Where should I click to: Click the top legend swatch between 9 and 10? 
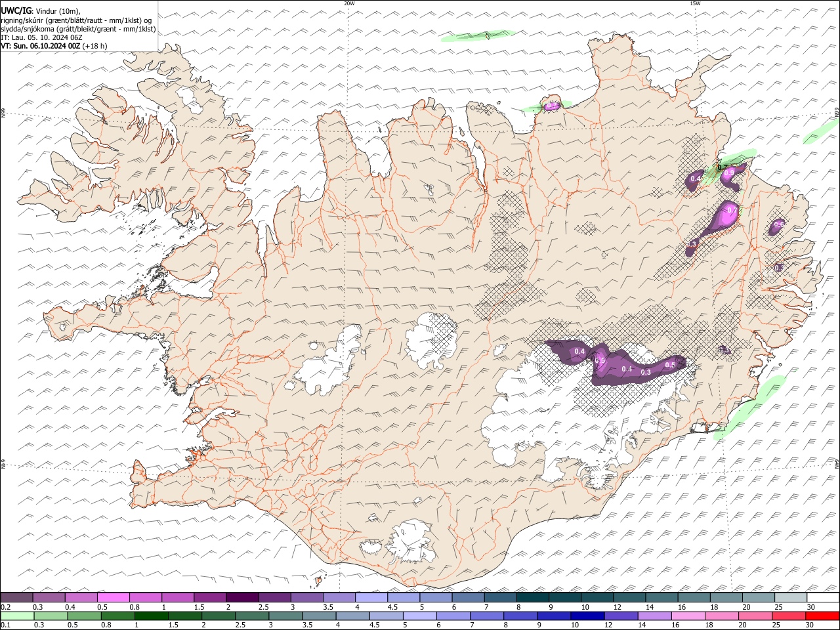[565, 597]
